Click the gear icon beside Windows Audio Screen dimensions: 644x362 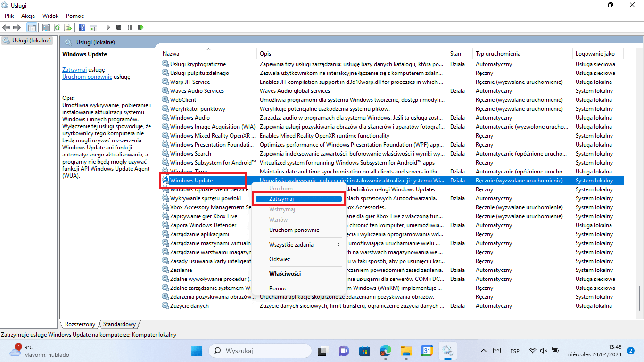[x=165, y=118]
